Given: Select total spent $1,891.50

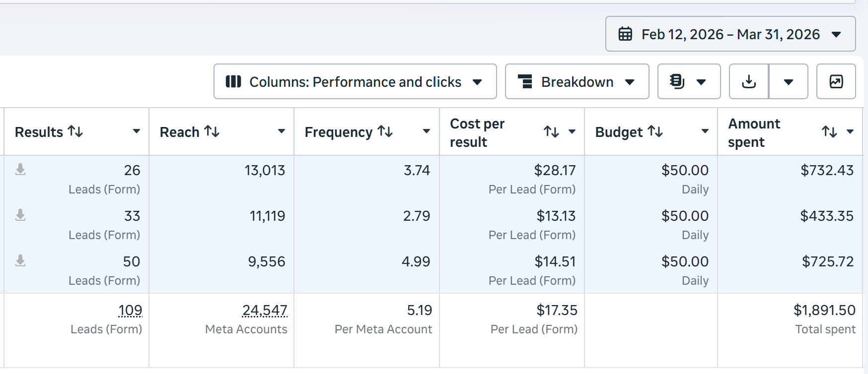Looking at the screenshot, I should pos(824,310).
